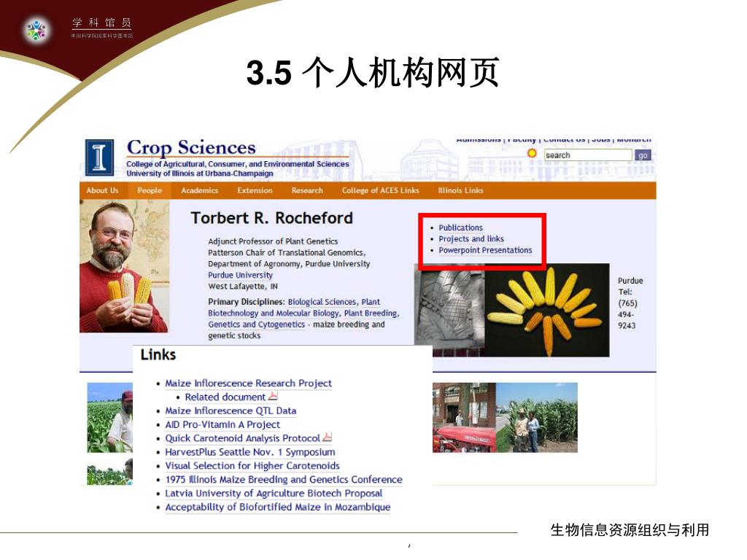Viewport: 747px width, 560px height.
Task: Click the photo of two people by cornfield
Action: tap(537, 418)
